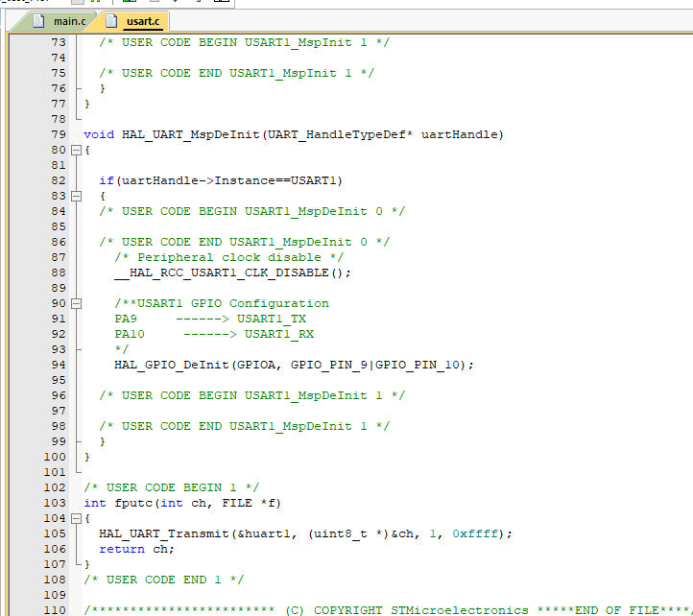Click GPIO_PIN_9|GPIO_PIN_10 argument text
The image size is (693, 616).
click(374, 365)
